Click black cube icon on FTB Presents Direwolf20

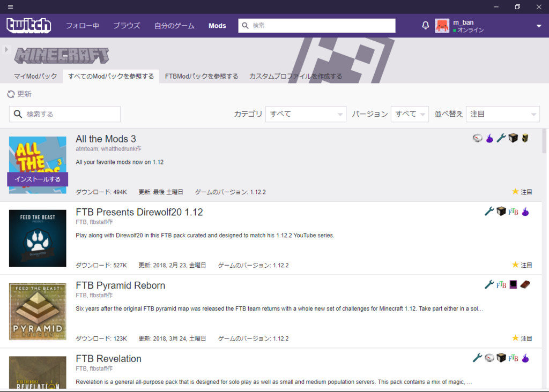point(501,211)
